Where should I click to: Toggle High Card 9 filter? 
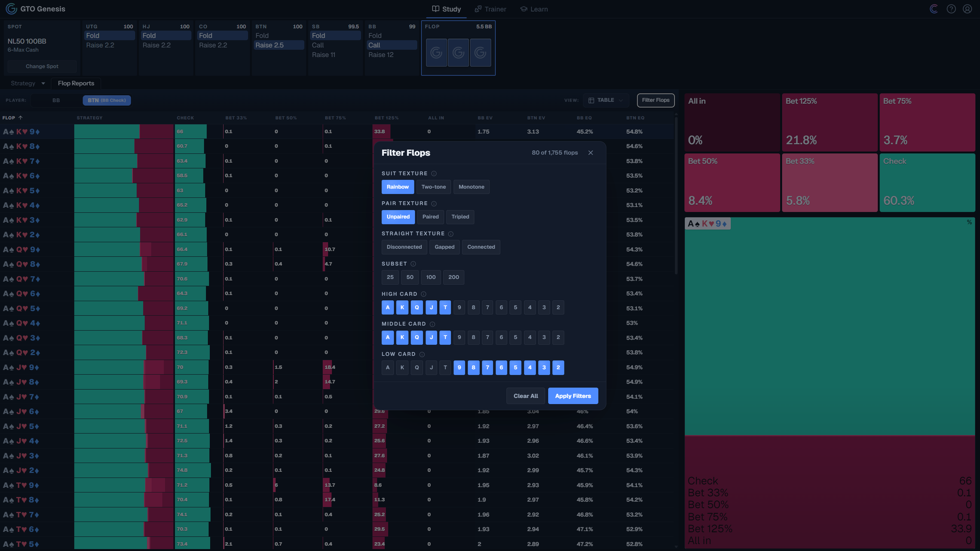pos(459,308)
